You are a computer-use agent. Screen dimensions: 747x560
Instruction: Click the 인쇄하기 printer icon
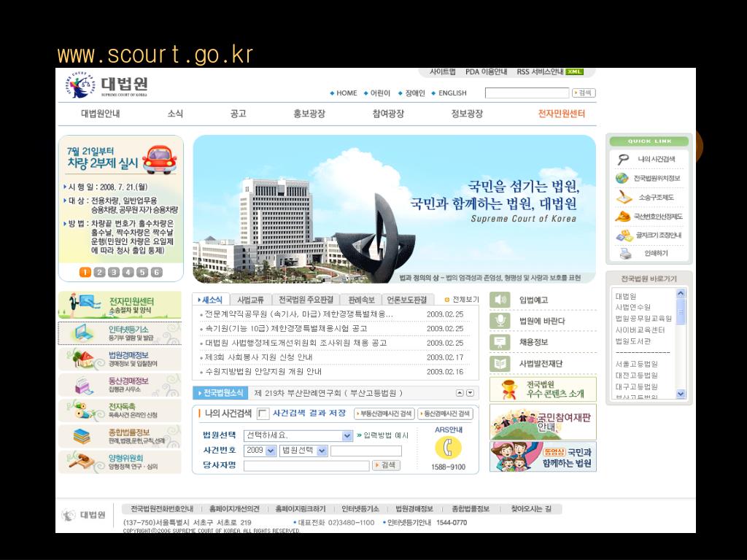tap(625, 253)
